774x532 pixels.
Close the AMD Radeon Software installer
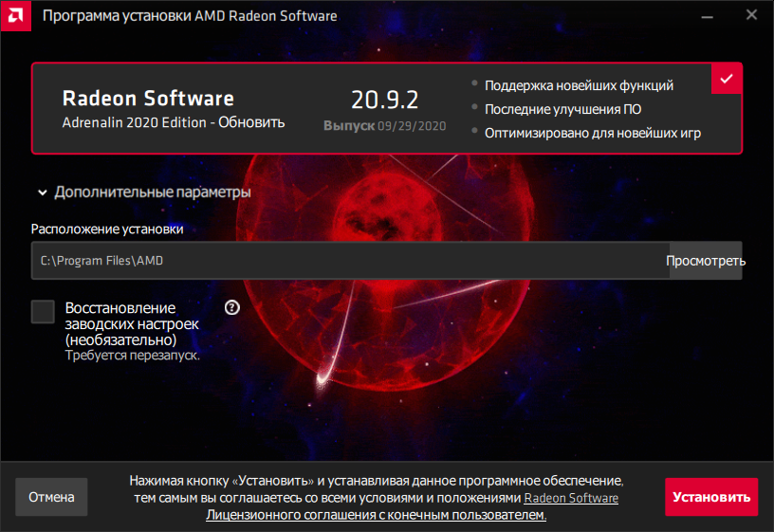[x=751, y=15]
